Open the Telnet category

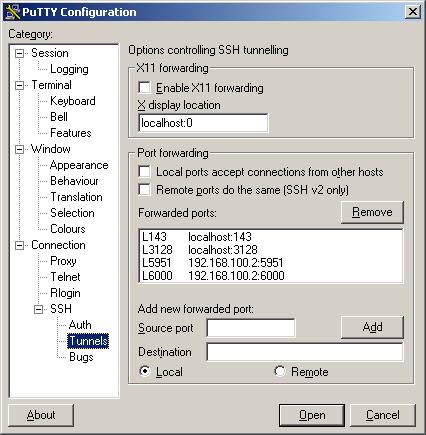(x=65, y=277)
